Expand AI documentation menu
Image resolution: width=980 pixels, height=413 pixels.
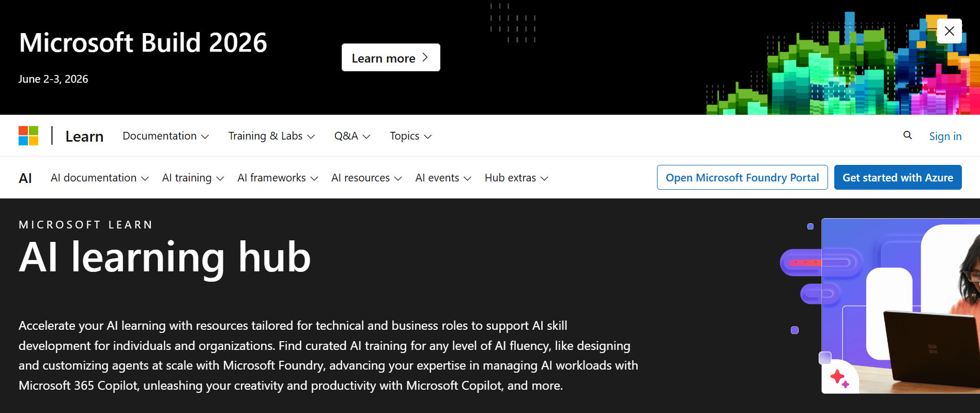pos(99,177)
